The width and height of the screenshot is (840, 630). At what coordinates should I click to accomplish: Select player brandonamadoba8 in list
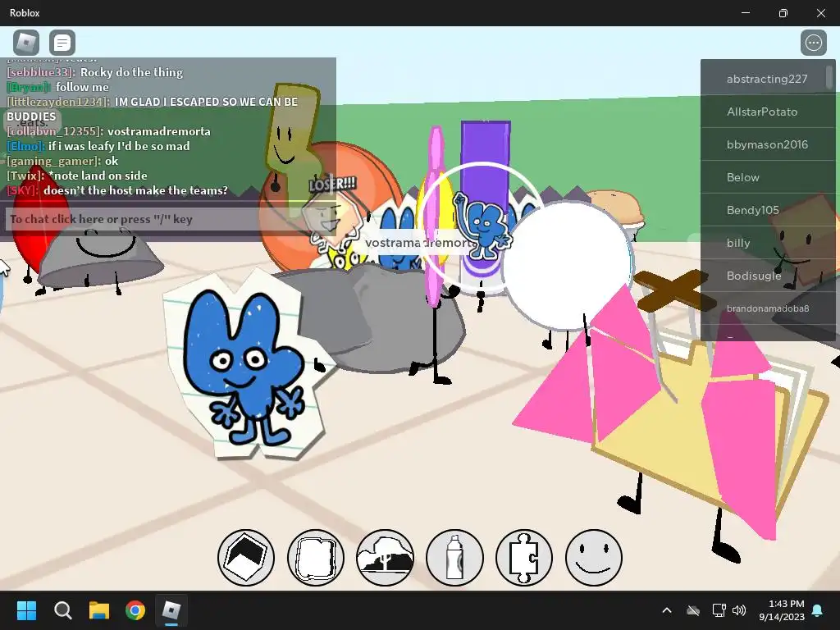coord(767,308)
